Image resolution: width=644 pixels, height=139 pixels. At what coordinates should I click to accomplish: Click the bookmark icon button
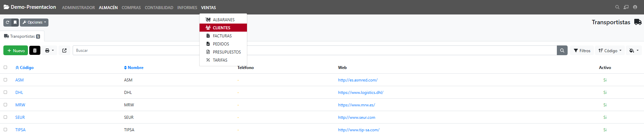(x=15, y=23)
